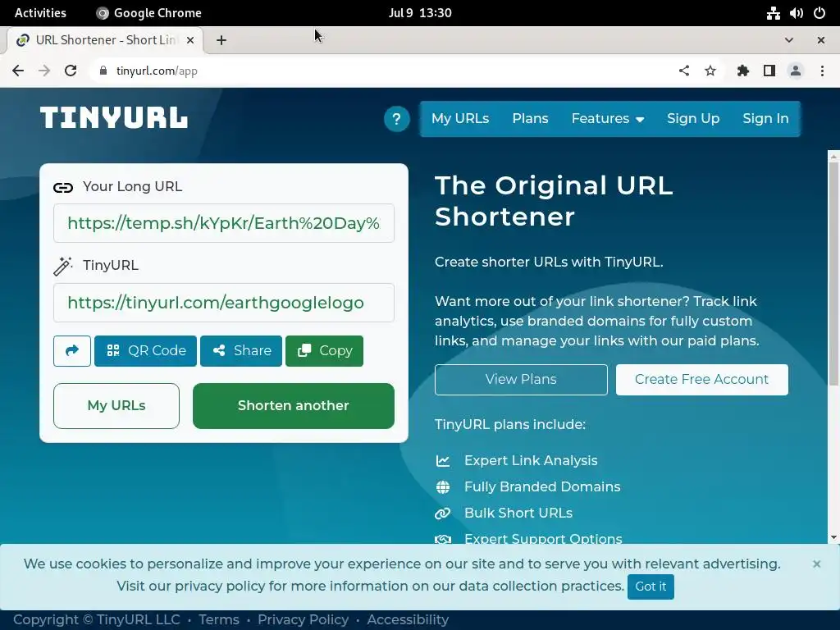This screenshot has height=630, width=840.
Task: Click Sign Up in the navigation bar
Action: [693, 118]
